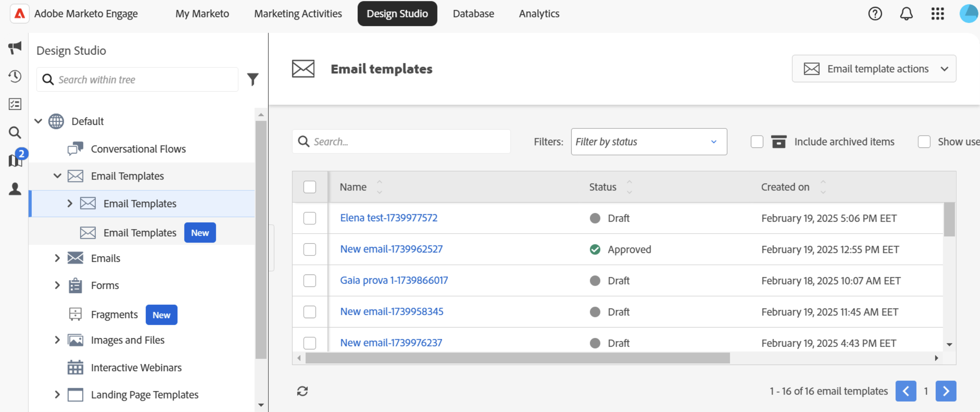The width and height of the screenshot is (980, 412).
Task: Click the Landing Page Templates window icon
Action: pos(75,394)
